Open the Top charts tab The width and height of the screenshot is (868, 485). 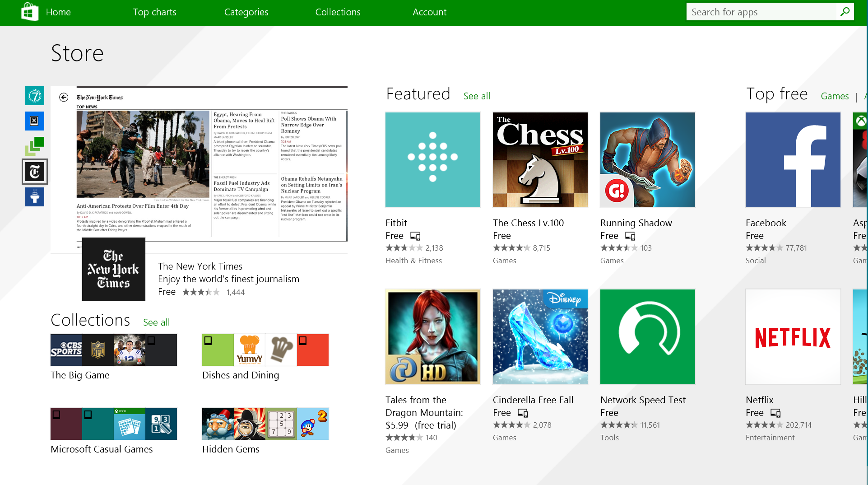[x=154, y=12]
